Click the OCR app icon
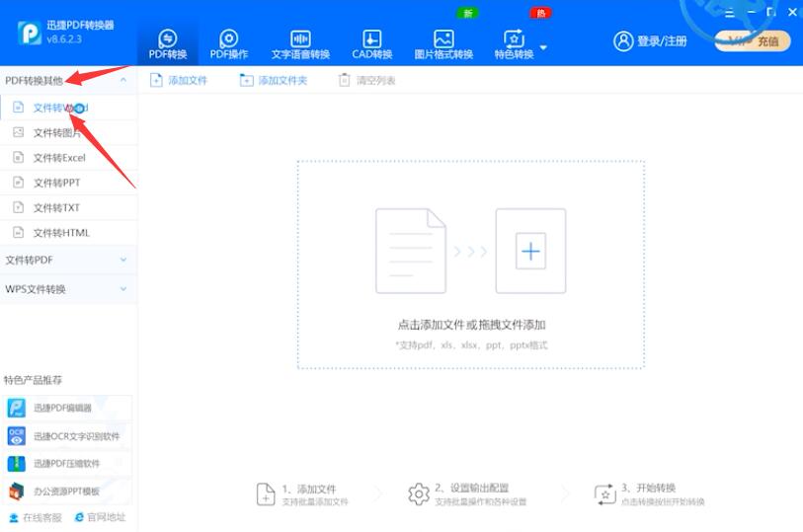 click(17, 436)
